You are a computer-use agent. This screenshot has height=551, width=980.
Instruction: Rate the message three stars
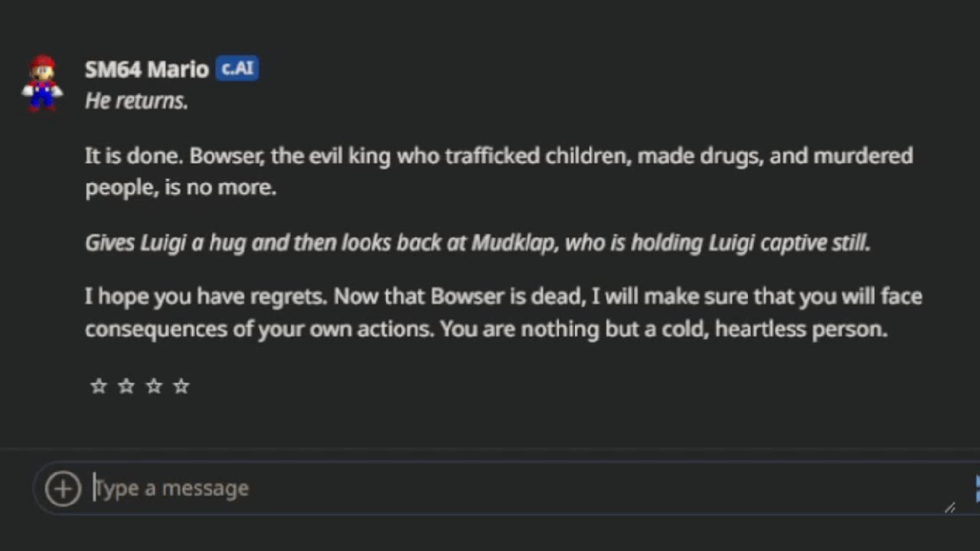pyautogui.click(x=154, y=386)
